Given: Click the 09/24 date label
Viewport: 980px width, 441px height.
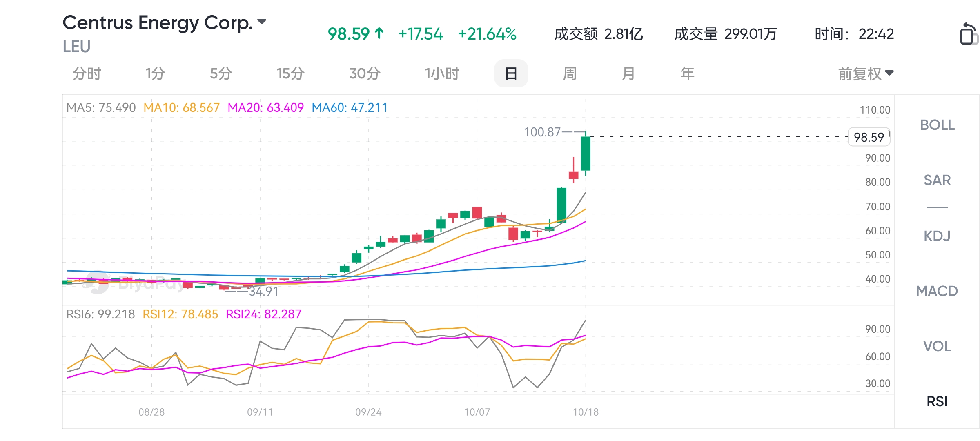Looking at the screenshot, I should 368,412.
